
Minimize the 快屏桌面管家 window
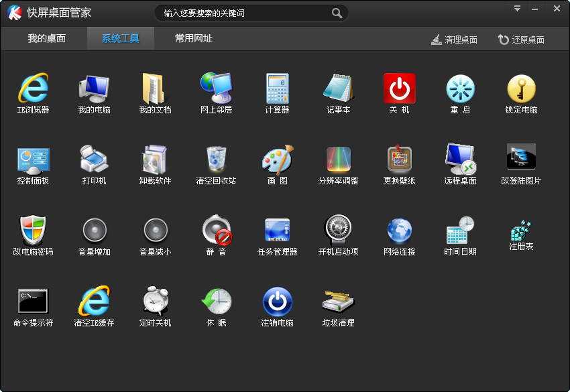(534, 9)
